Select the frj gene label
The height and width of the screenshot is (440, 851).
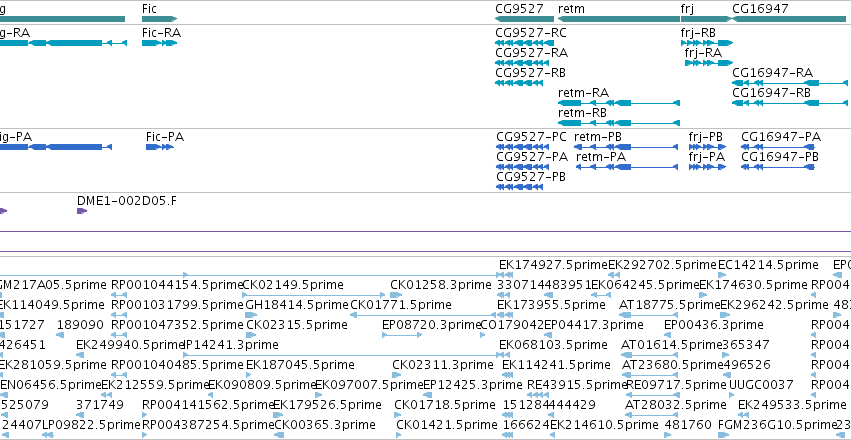688,9
